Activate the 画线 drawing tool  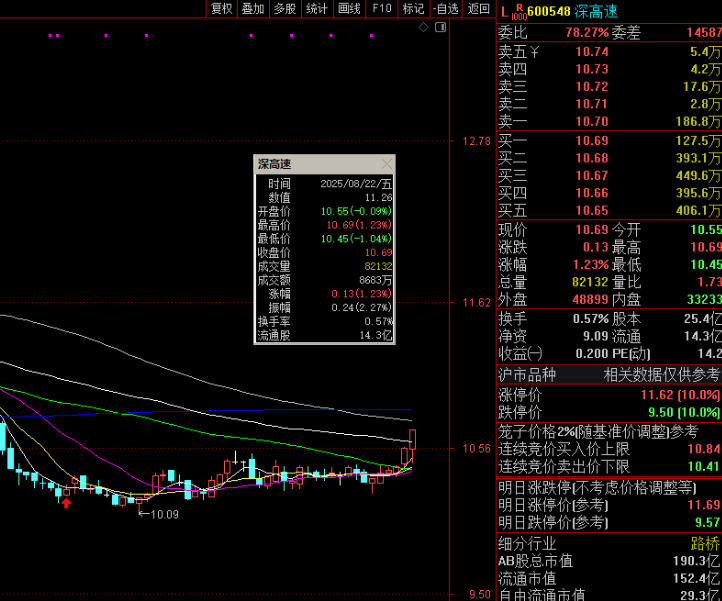349,9
